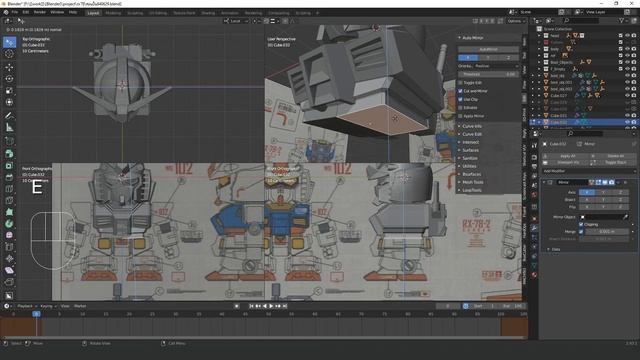Toggle the Mirror modifier Clipping checkbox
The width and height of the screenshot is (640, 360).
pos(581,224)
